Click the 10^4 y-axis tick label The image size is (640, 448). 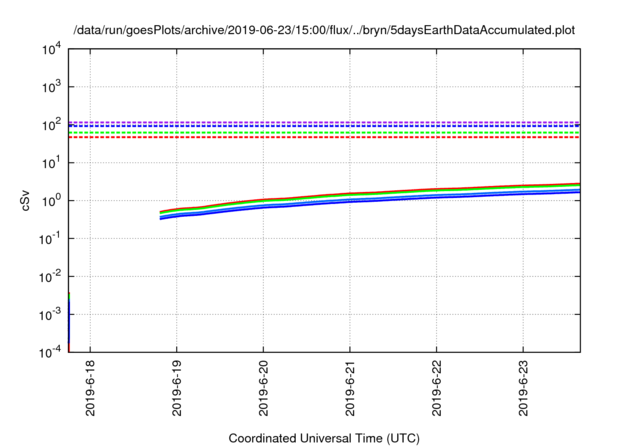pos(51,49)
